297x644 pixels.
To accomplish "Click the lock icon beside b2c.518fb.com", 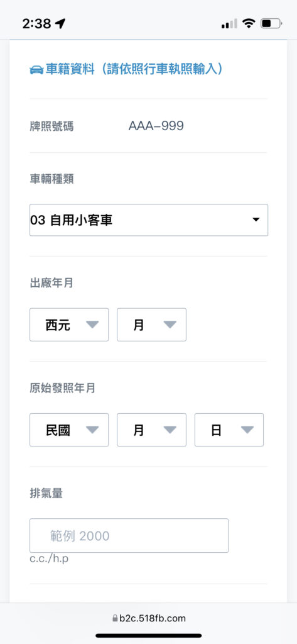I will coord(115,618).
